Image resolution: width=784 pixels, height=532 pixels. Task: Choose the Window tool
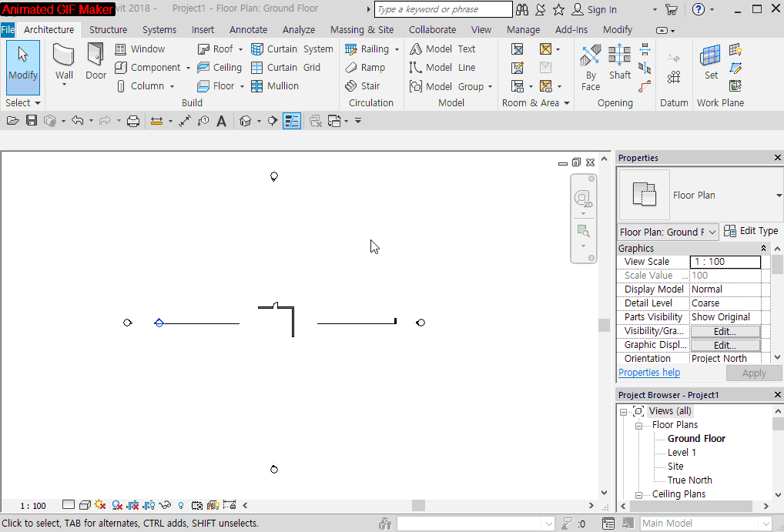tap(140, 49)
